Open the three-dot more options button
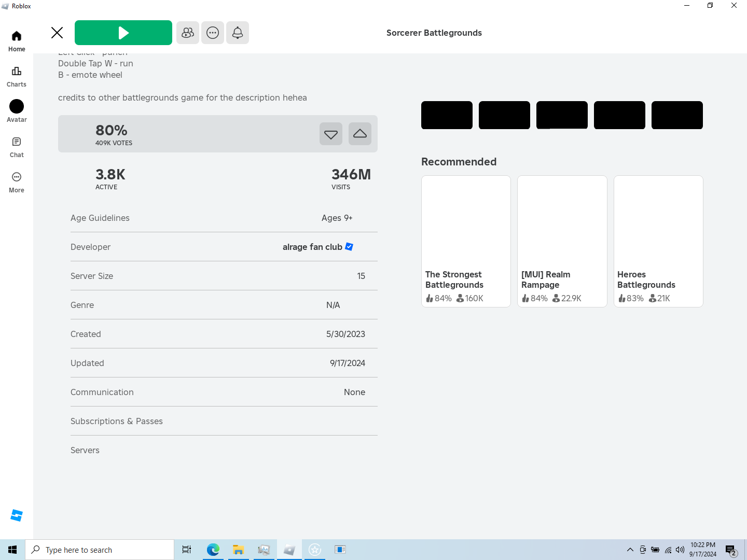 pyautogui.click(x=213, y=33)
